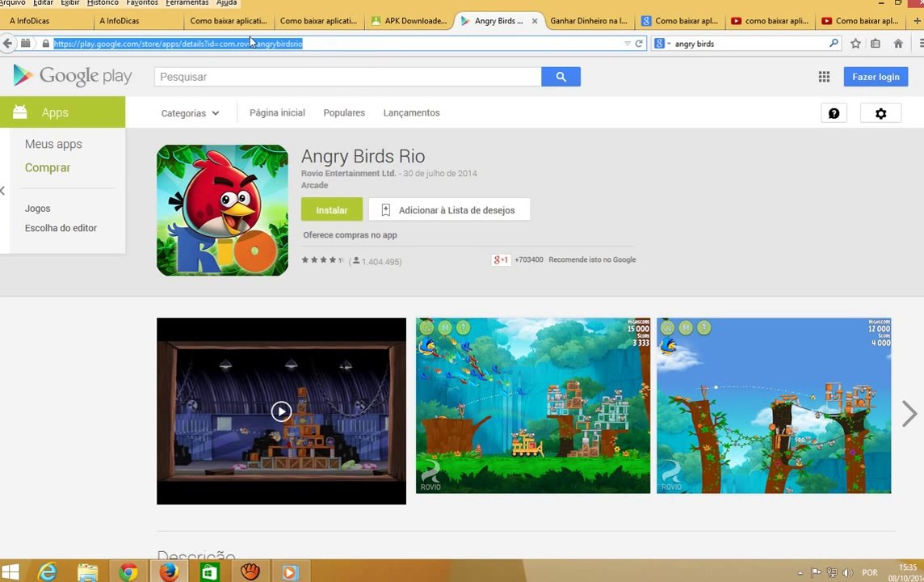Play the Angry Birds Rio trailer video
This screenshot has width=924, height=582.
pyautogui.click(x=281, y=411)
